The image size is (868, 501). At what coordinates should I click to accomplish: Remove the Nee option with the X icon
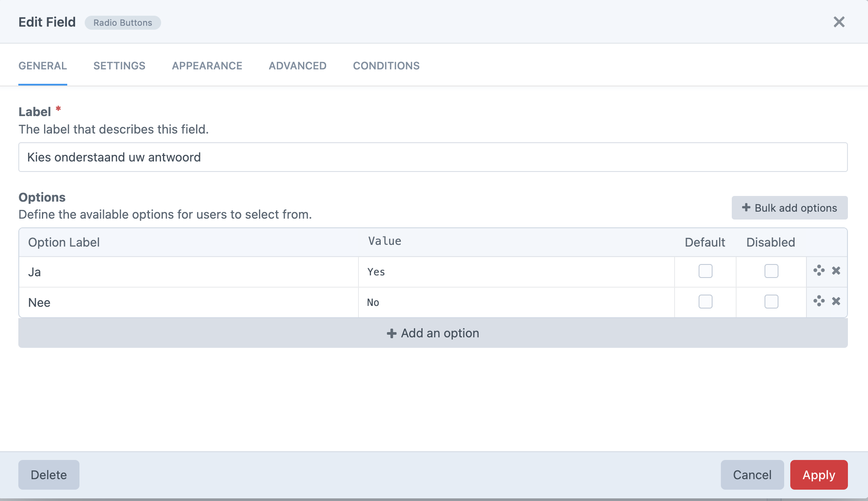pyautogui.click(x=837, y=302)
